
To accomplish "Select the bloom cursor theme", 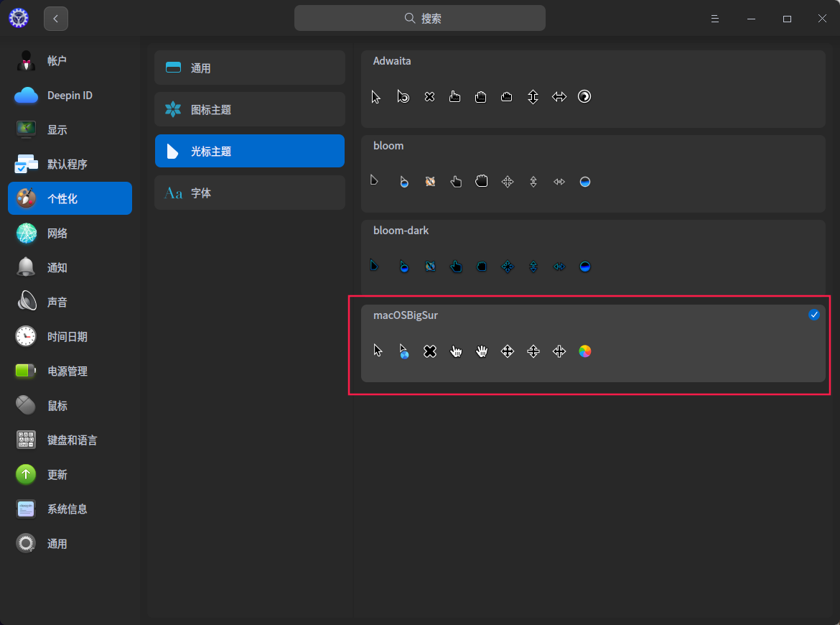I will [x=593, y=175].
